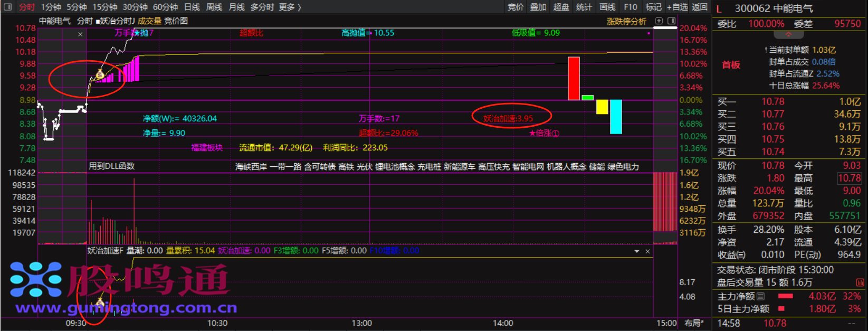The width and height of the screenshot is (868, 331).
Task: Toggle the right side panel icon
Action: [x=671, y=21]
